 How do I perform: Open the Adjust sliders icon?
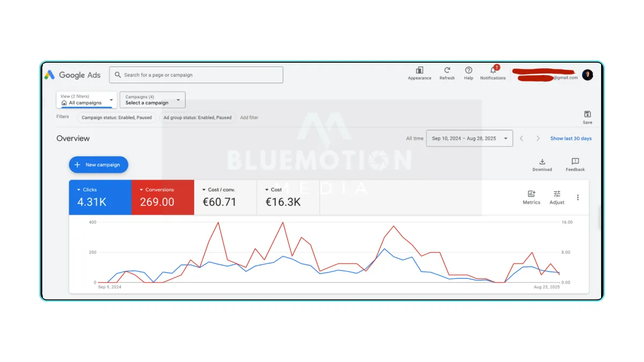[557, 194]
